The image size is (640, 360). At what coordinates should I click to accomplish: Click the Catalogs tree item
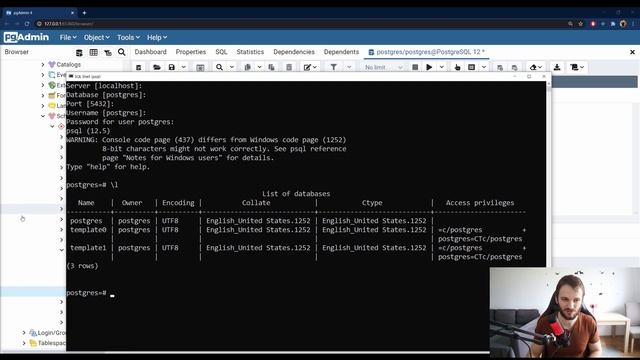pos(69,64)
